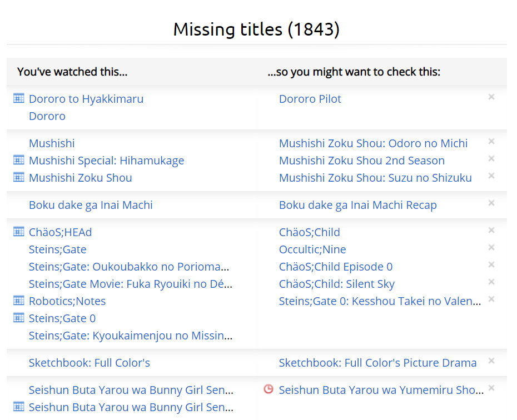The width and height of the screenshot is (517, 420).
Task: Click the table icon beside Mushishi Special: Hihamukage
Action: [x=18, y=160]
